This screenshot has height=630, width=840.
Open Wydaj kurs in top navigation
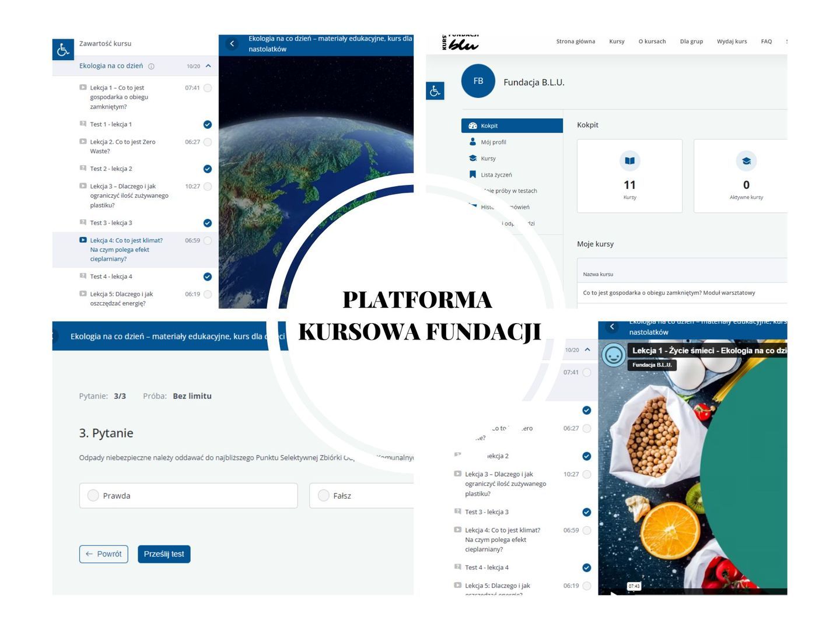point(731,41)
